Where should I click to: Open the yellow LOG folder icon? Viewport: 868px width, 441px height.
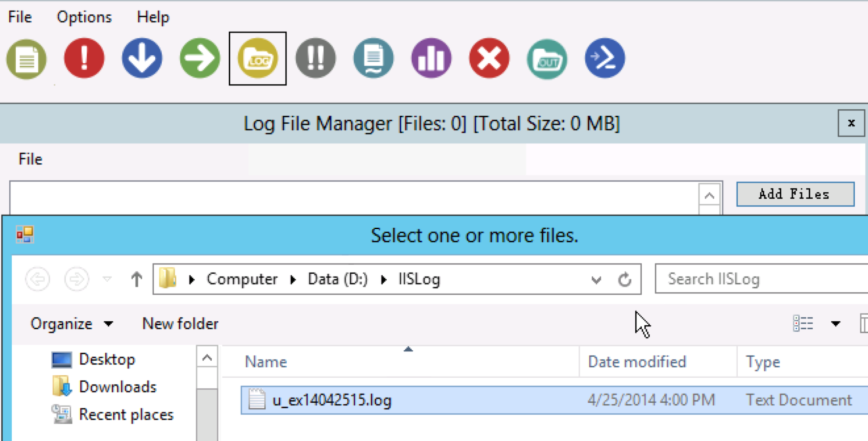click(x=258, y=59)
